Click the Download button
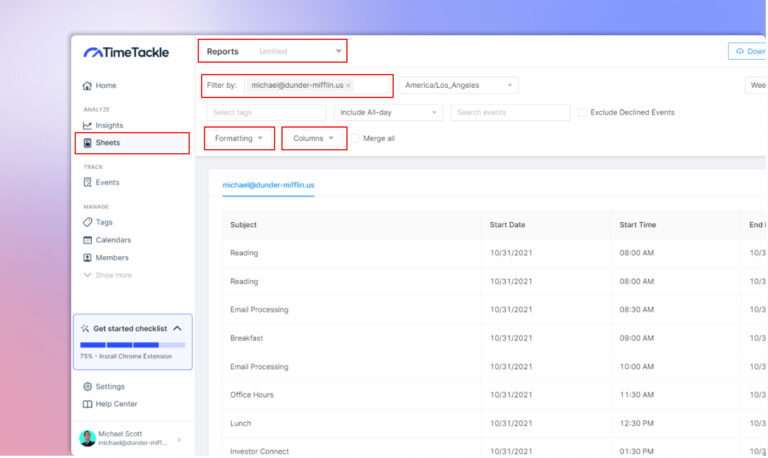The image size is (768, 458). 747,51
